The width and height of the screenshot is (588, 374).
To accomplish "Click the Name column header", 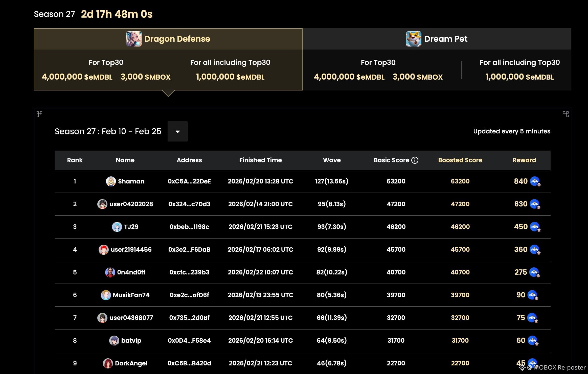I will [125, 160].
